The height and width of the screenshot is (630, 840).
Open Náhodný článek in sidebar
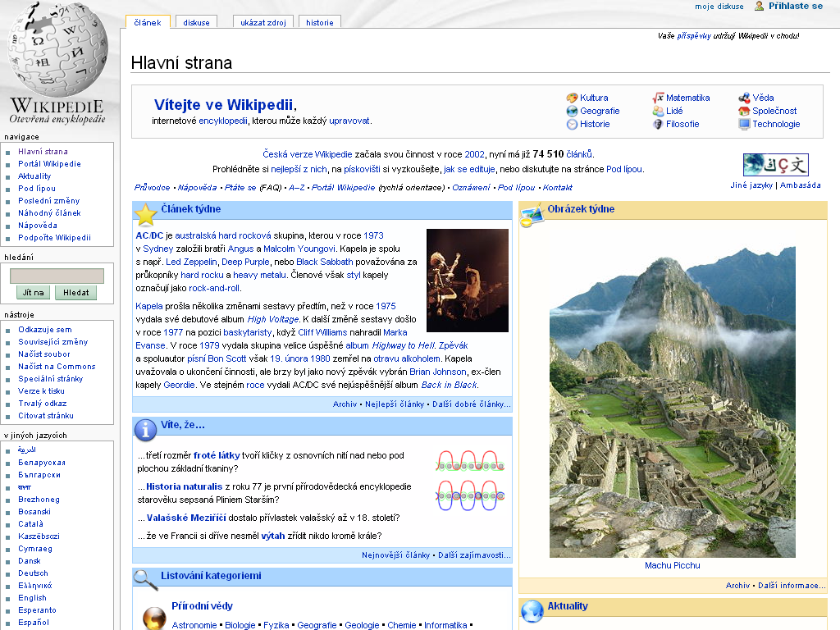click(49, 213)
